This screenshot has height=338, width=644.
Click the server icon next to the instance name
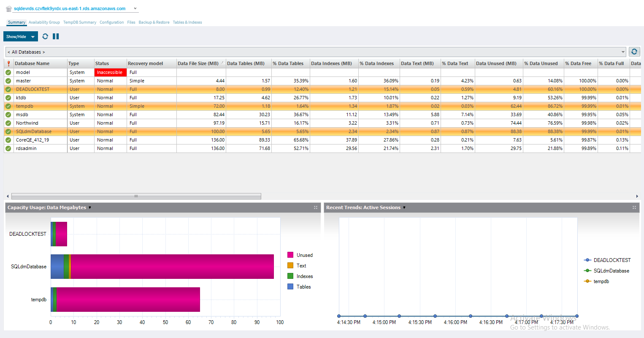pos(8,8)
